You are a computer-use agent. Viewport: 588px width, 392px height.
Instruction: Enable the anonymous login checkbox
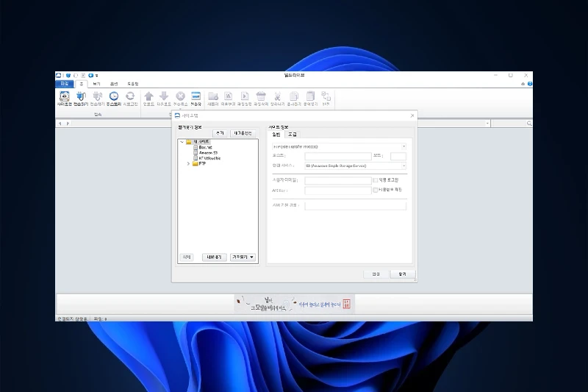pos(375,180)
